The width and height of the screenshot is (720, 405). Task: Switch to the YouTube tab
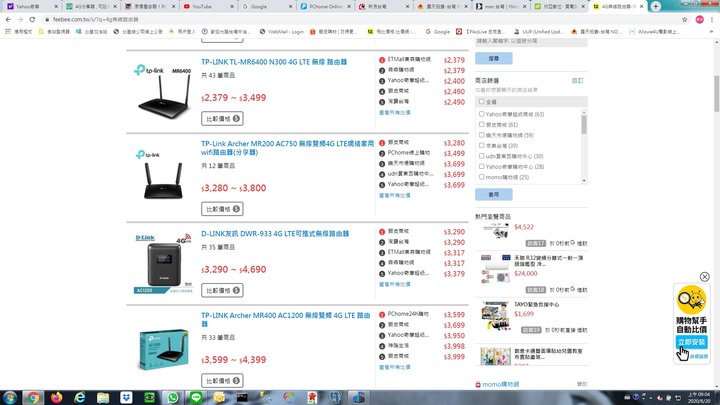(207, 6)
